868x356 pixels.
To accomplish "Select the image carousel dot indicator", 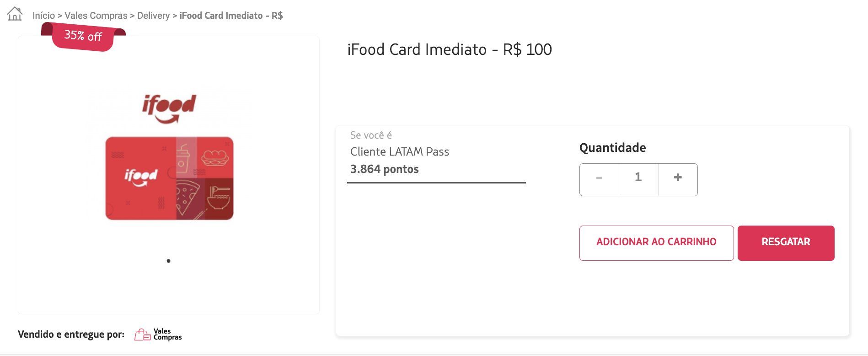I will [x=169, y=261].
